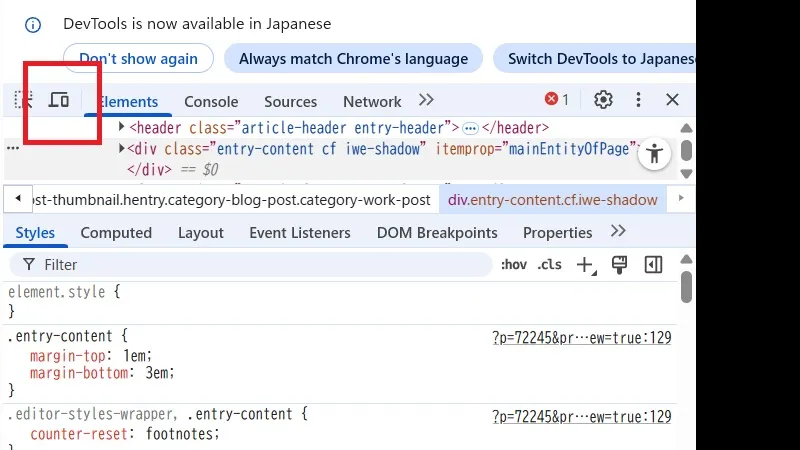Toggle the computed styles sidebar icon
Image resolution: width=800 pixels, height=450 pixels.
[x=654, y=265]
